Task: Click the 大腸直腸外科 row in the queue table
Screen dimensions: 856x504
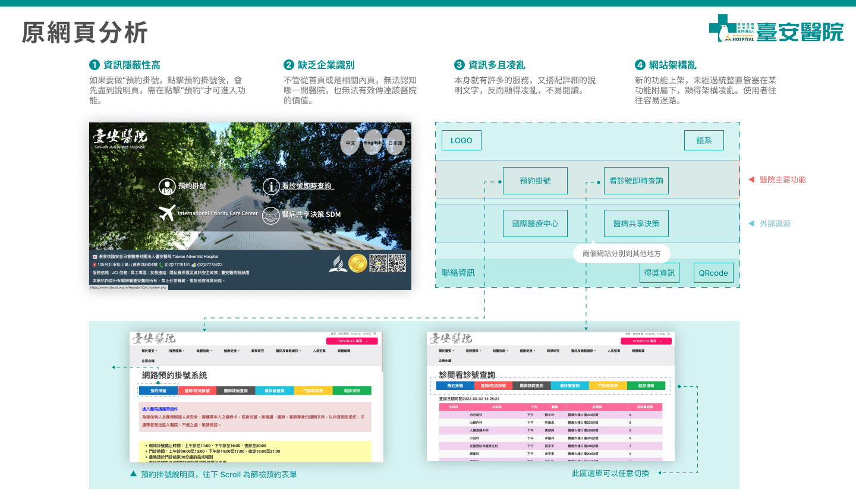Action: click(x=550, y=430)
